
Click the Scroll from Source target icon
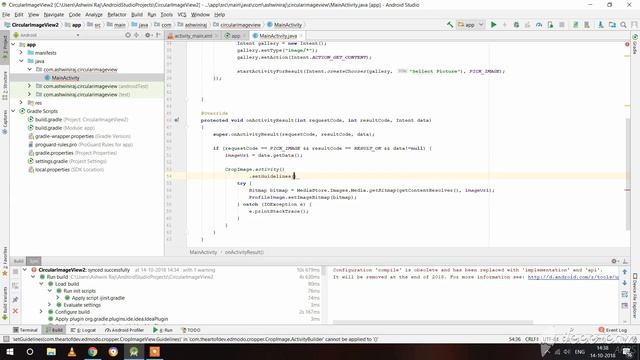pyautogui.click(x=128, y=36)
